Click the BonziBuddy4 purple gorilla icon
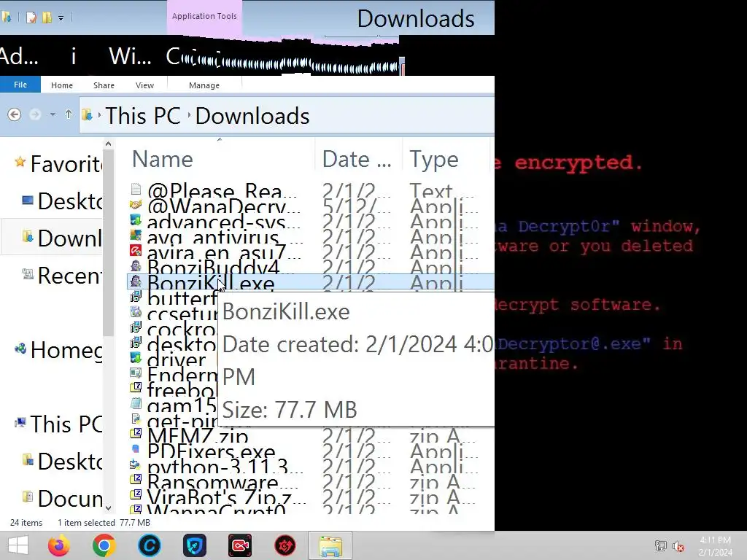Viewport: 747px width, 560px height. (136, 265)
